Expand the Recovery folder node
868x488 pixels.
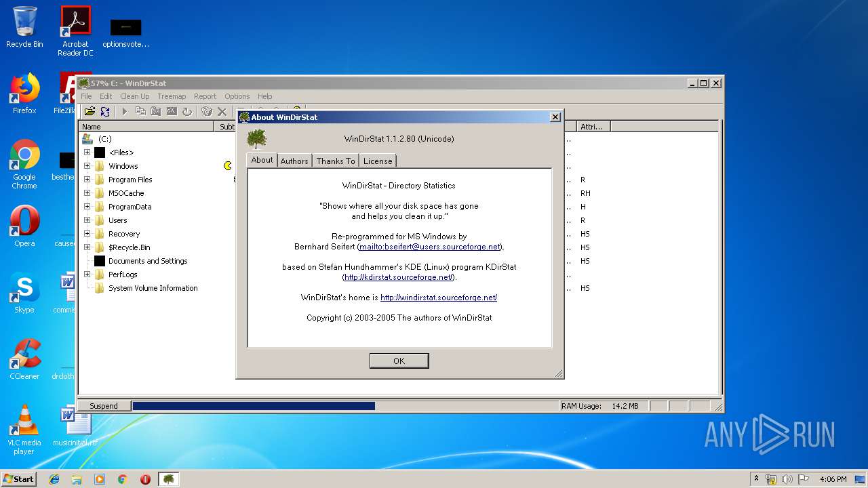coord(87,234)
